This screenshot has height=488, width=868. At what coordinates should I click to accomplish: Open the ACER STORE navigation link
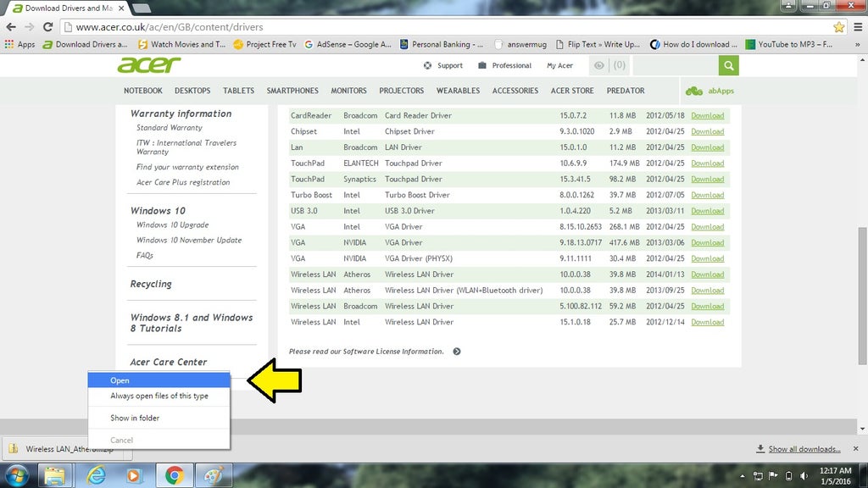tap(572, 91)
